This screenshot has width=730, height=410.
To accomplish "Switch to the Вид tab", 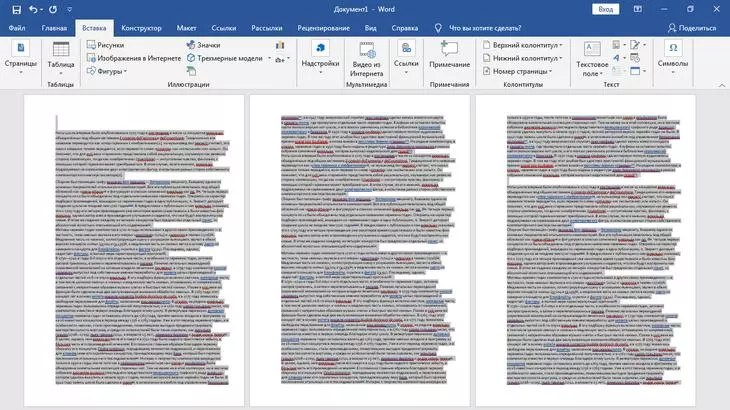I will [x=371, y=28].
